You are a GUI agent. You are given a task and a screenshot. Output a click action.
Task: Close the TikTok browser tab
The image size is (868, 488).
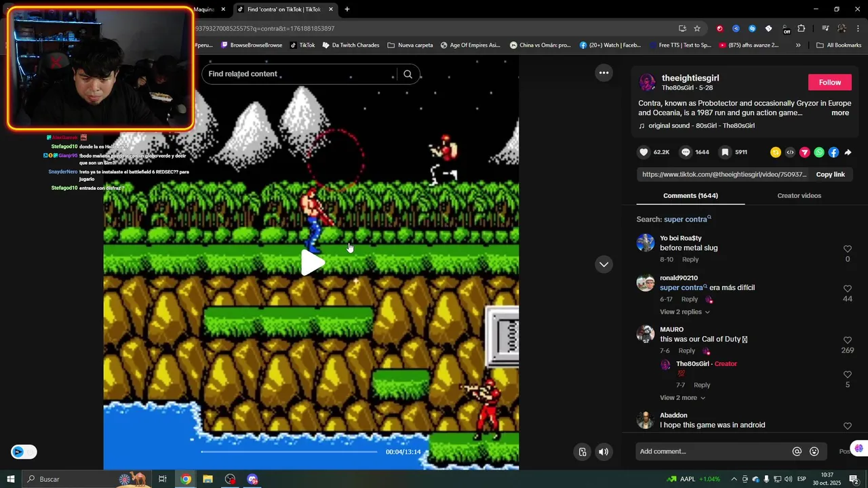click(x=331, y=9)
